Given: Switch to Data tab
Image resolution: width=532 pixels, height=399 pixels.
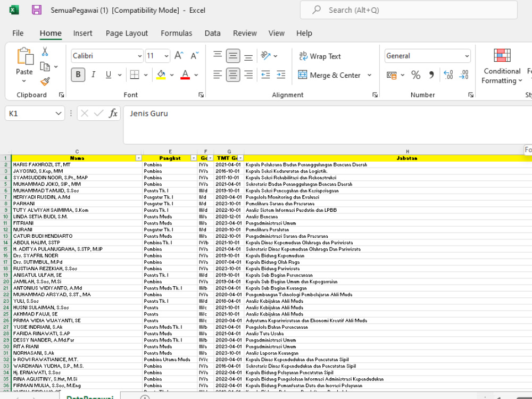Looking at the screenshot, I should 212,33.
